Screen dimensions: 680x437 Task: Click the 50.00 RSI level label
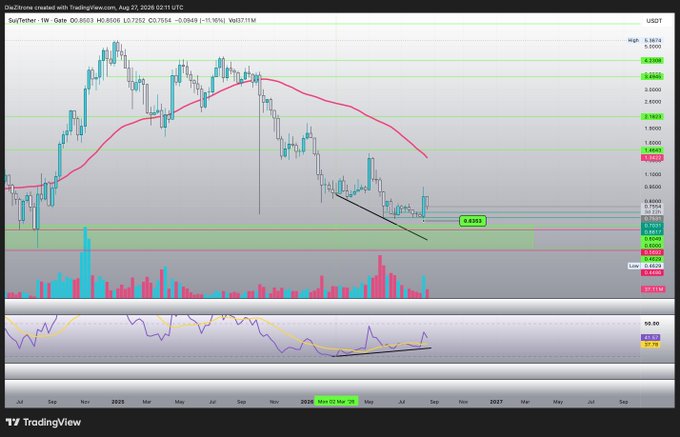(651, 324)
